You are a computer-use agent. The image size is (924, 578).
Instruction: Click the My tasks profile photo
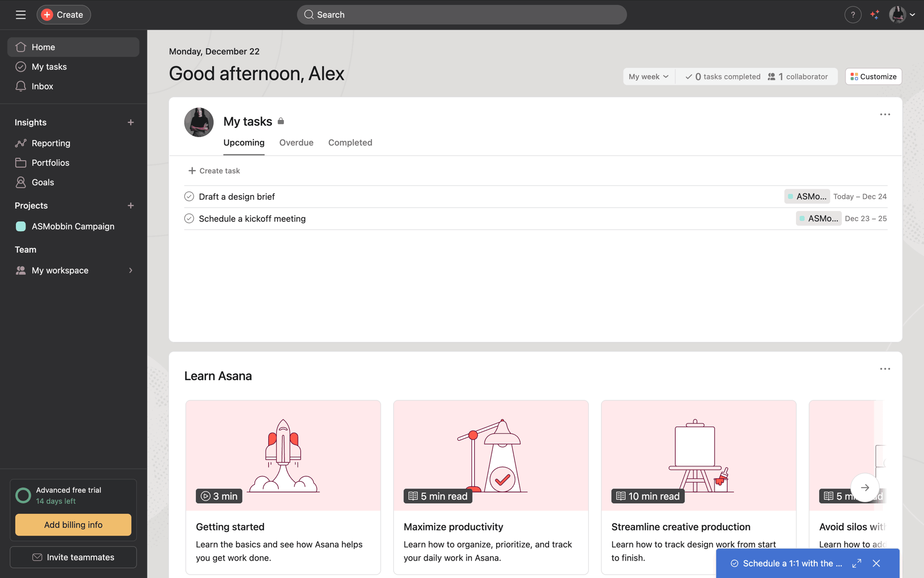199,122
